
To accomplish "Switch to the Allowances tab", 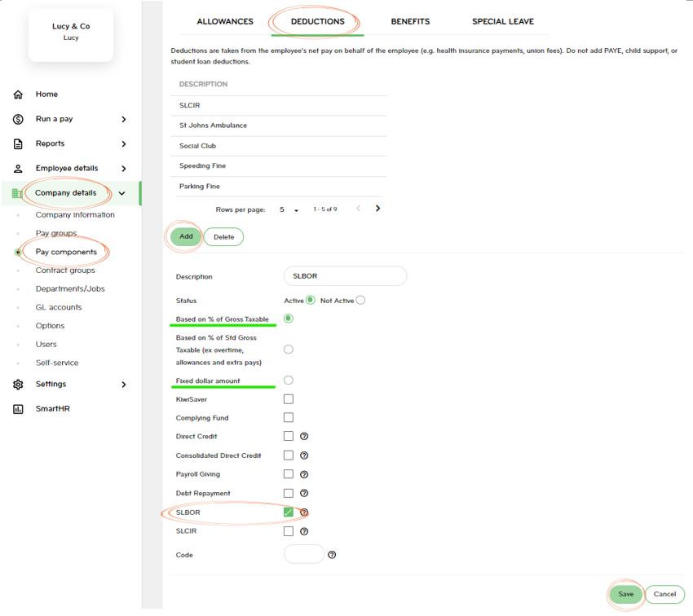I will point(225,21).
